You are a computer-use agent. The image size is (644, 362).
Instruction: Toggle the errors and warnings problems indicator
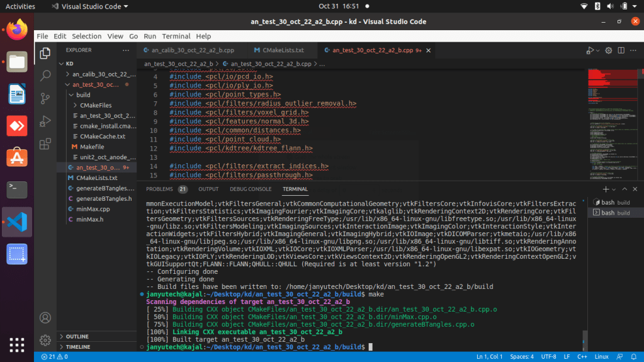[x=54, y=357]
